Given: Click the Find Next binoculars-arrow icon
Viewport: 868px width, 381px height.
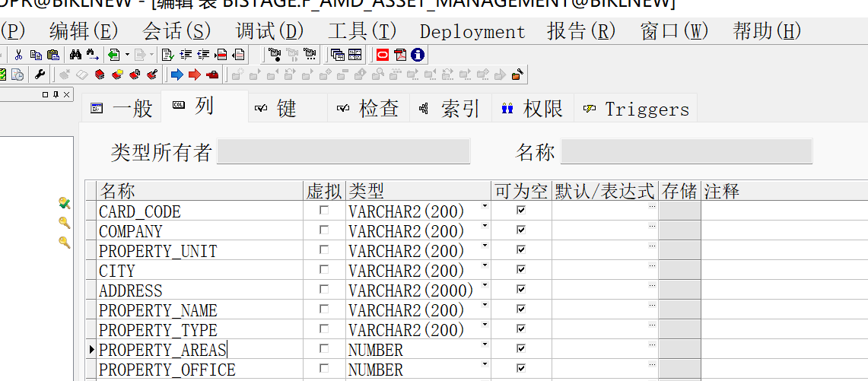Looking at the screenshot, I should [x=93, y=55].
